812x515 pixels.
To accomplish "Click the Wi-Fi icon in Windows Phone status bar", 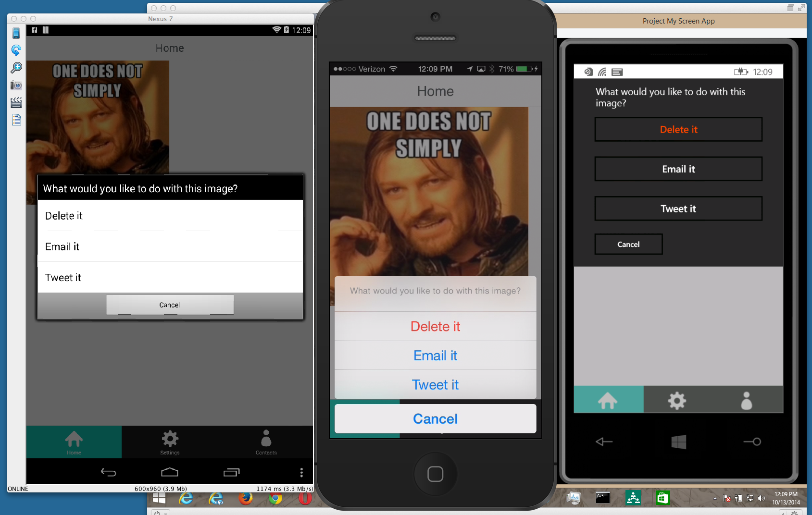I will [x=602, y=72].
